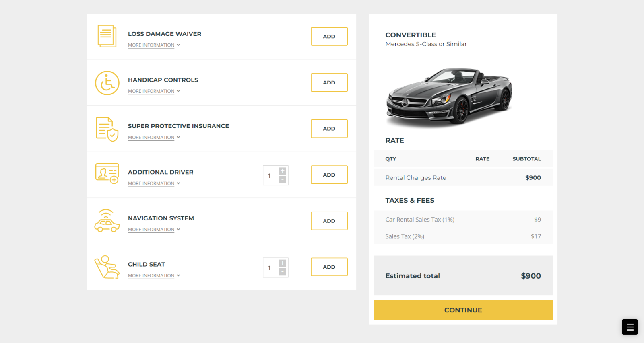Add the Navigation System option
644x343 pixels.
point(329,221)
